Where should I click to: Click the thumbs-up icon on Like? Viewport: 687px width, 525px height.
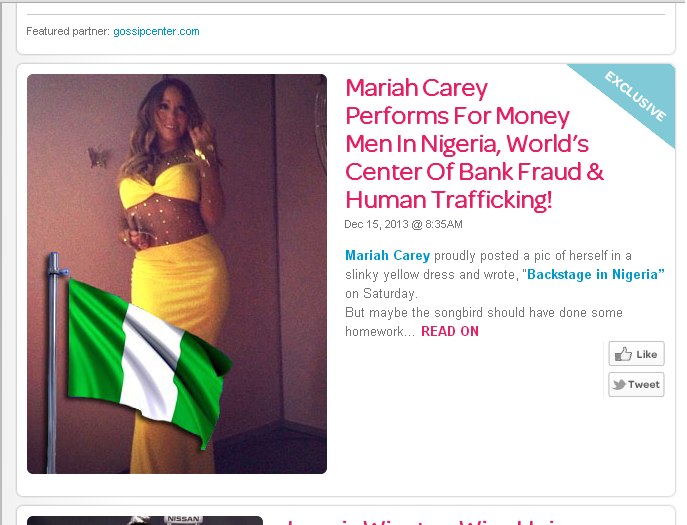coord(623,354)
